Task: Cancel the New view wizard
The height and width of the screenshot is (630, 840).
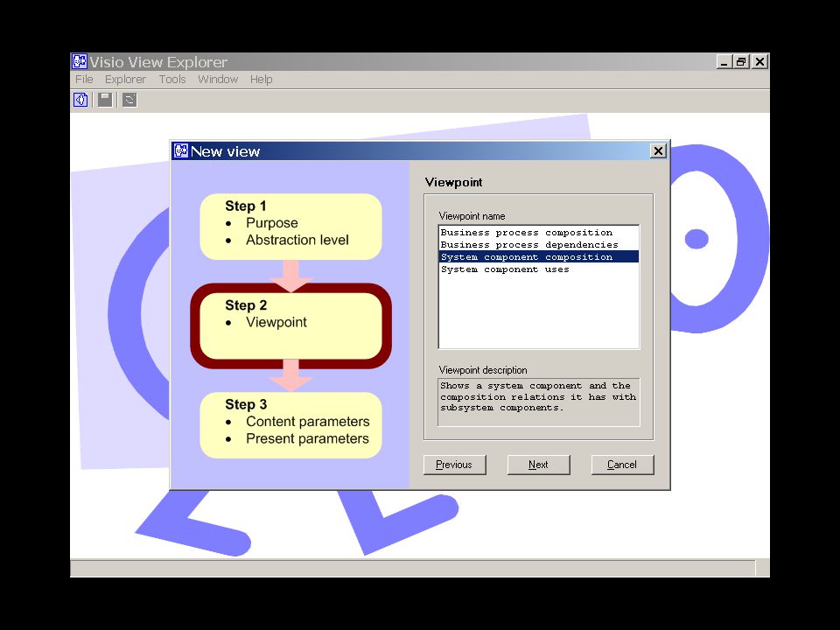Action: coord(622,465)
